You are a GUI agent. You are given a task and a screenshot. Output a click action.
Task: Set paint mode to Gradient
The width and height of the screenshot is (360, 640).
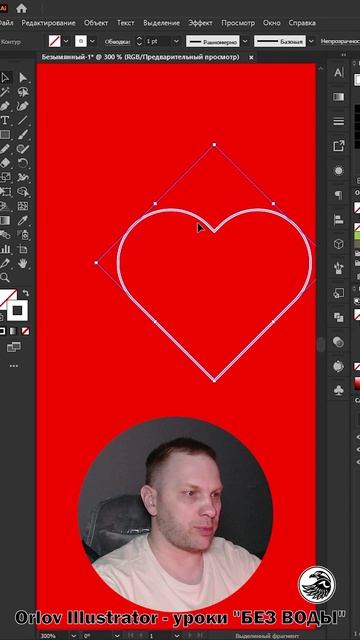[13, 331]
